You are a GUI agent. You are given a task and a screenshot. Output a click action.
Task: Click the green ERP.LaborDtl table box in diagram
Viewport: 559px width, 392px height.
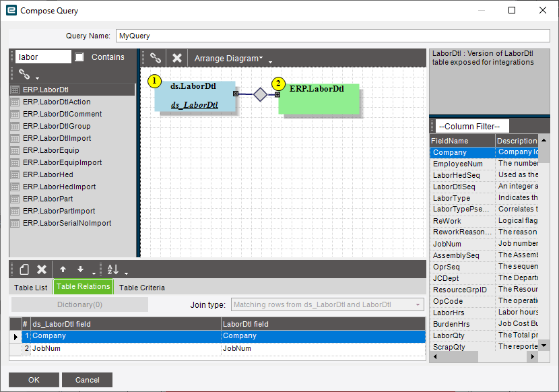click(319, 99)
